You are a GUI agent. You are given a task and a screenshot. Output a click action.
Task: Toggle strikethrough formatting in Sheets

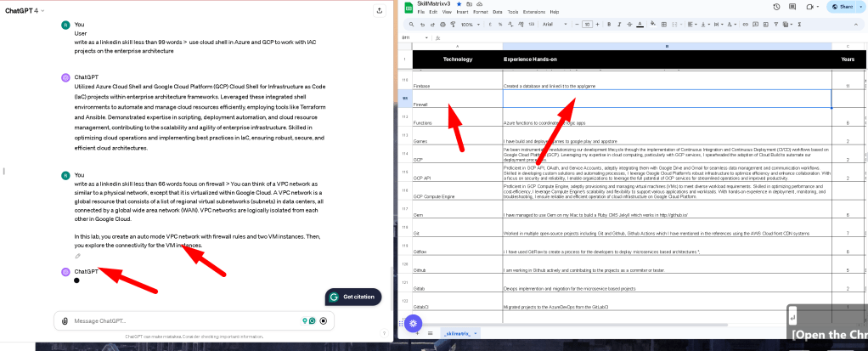pos(629,25)
